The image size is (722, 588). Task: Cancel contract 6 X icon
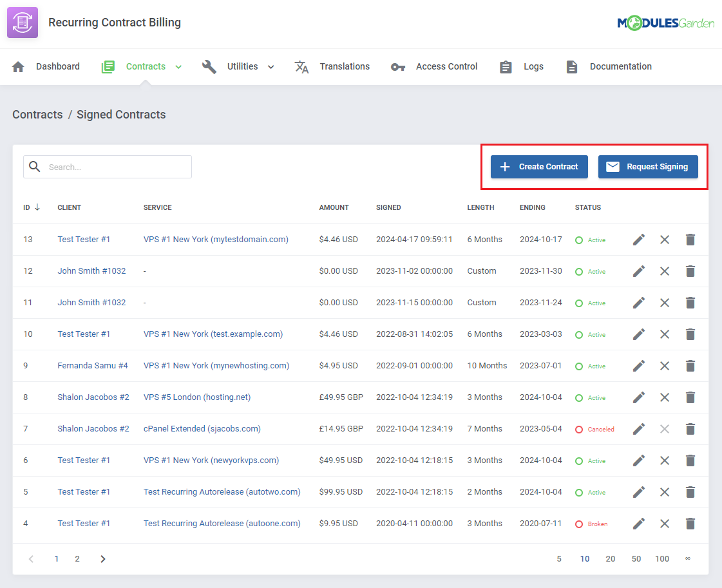tap(665, 460)
